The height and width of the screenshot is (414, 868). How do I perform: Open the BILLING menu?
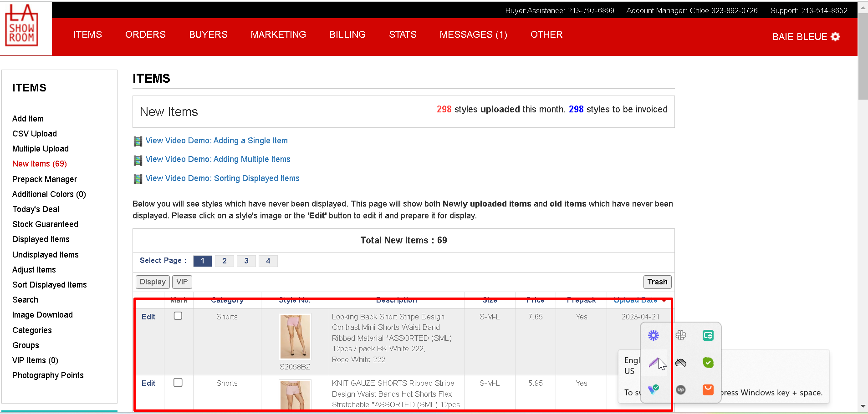(x=347, y=35)
